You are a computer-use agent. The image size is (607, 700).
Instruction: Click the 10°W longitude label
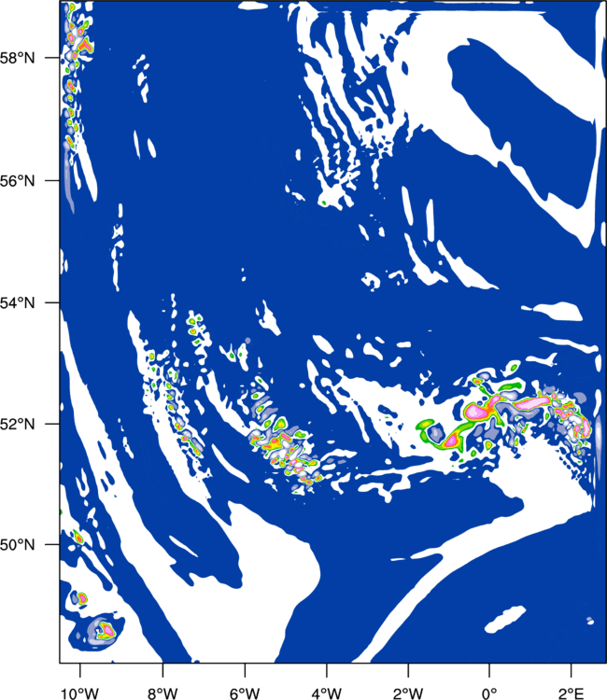click(79, 693)
